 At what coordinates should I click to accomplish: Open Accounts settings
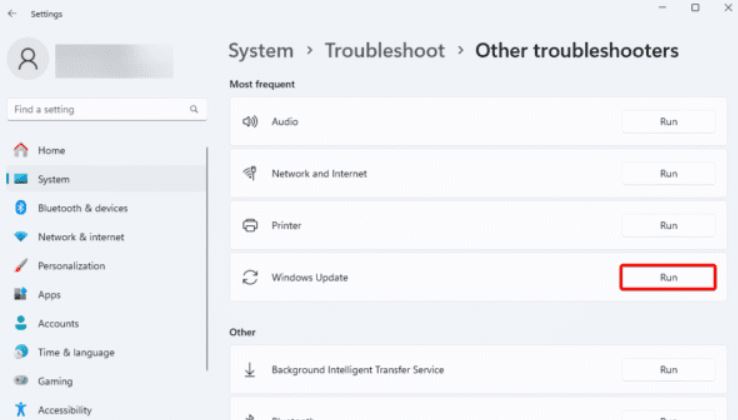[x=106, y=323]
